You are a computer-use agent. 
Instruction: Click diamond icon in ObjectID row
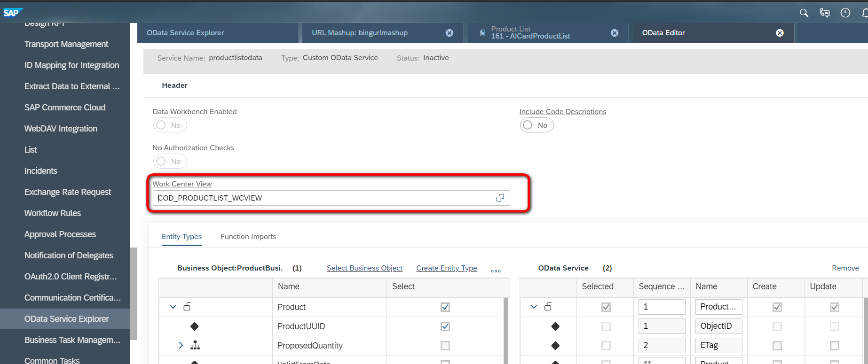tap(555, 326)
